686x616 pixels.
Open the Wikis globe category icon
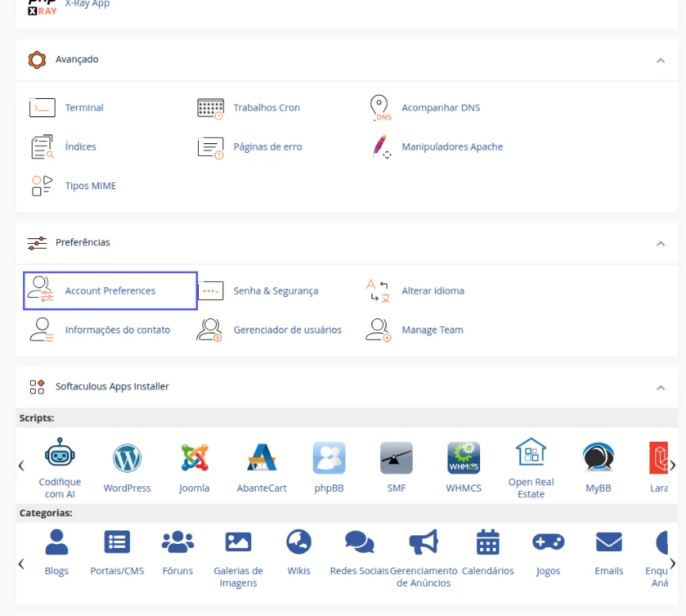coord(299,542)
